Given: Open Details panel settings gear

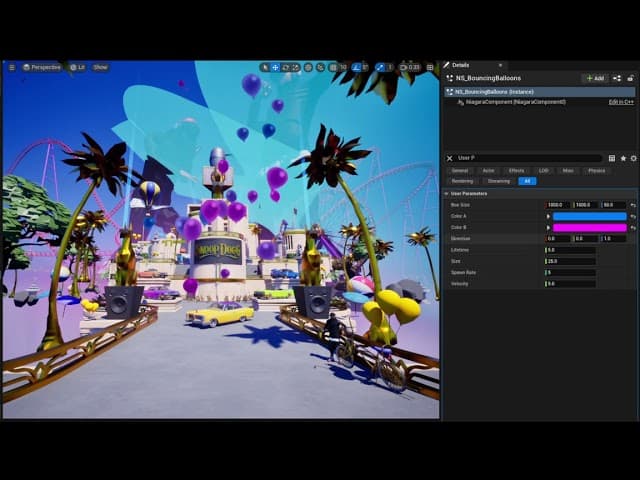Looking at the screenshot, I should pyautogui.click(x=632, y=158).
